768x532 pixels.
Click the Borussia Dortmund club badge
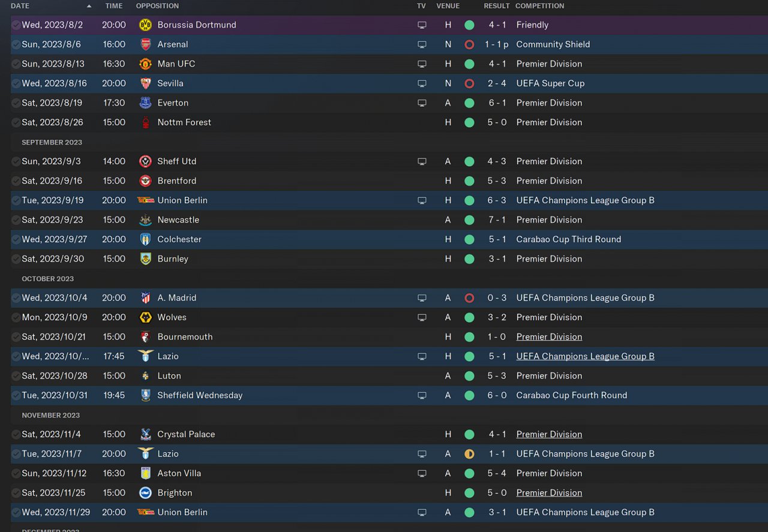pyautogui.click(x=145, y=25)
